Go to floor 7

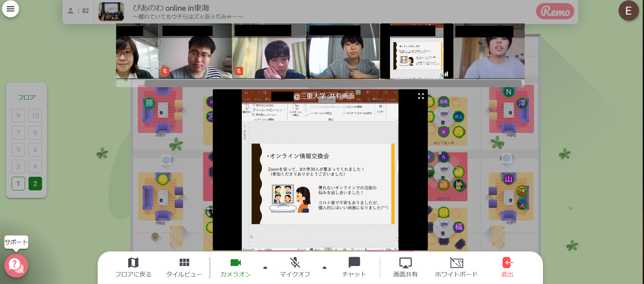point(18,133)
